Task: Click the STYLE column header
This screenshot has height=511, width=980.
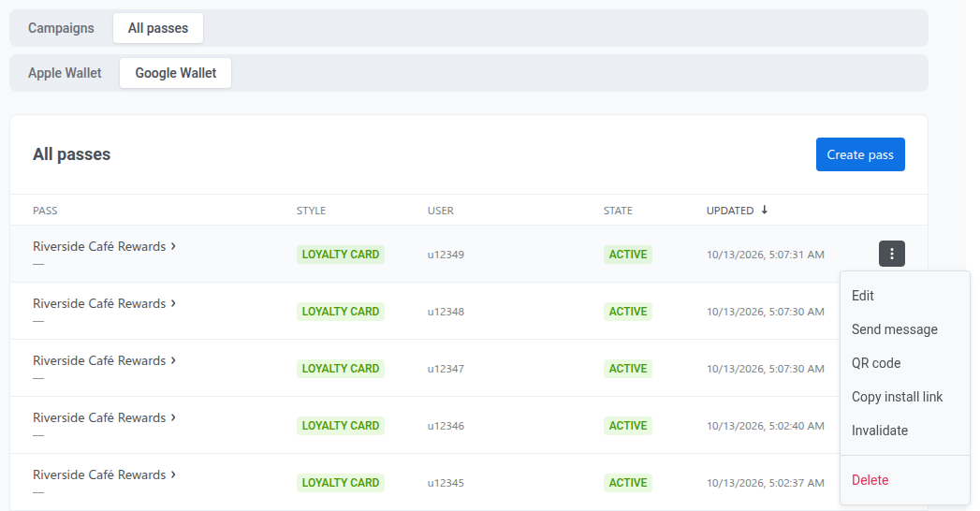Action: click(x=311, y=211)
